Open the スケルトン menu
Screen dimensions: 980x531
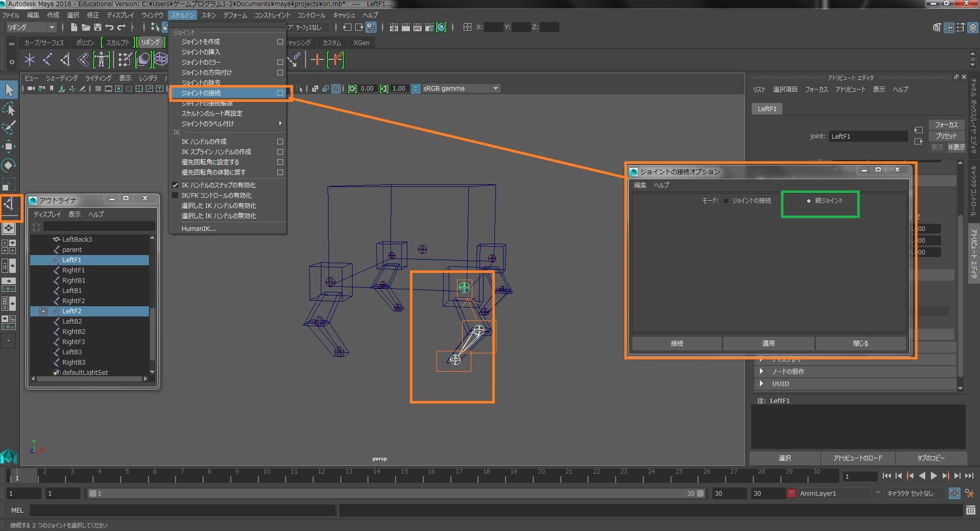tap(182, 15)
